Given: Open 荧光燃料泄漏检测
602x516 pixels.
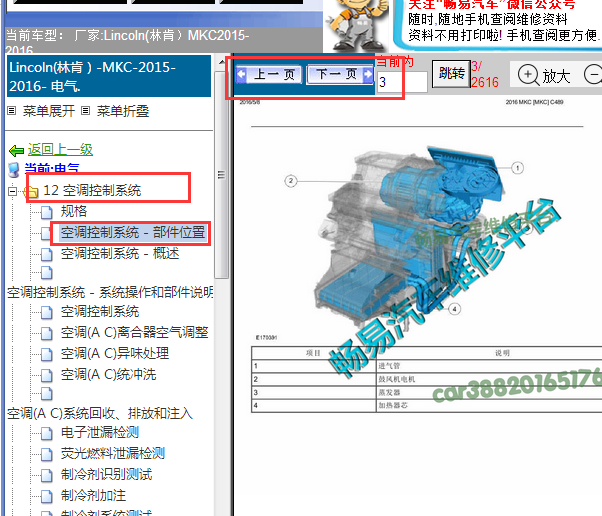Looking at the screenshot, I should click(x=113, y=453).
